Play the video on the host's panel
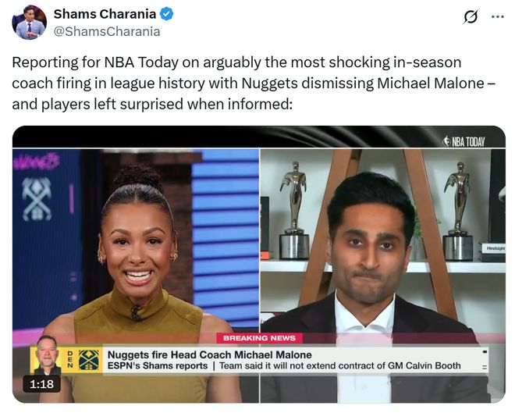This screenshot has height=420, width=515. click(x=136, y=276)
